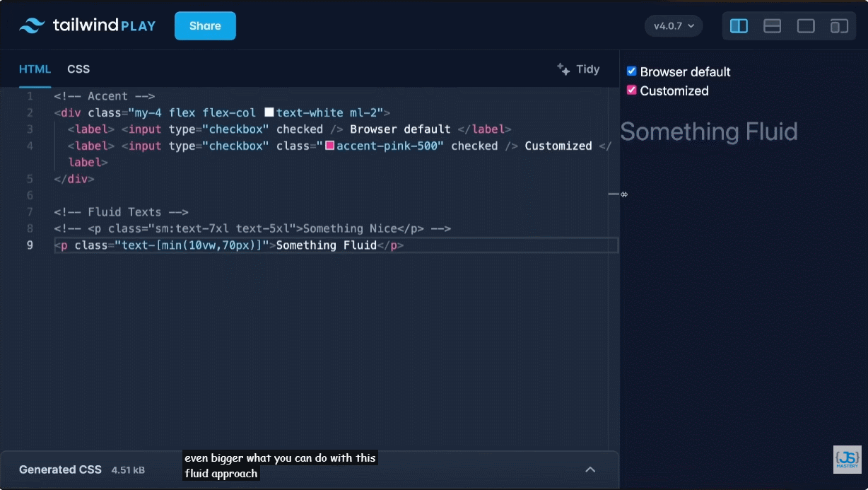Switch to the CSS editor tab
Viewport: 868px width, 490px height.
tap(78, 69)
